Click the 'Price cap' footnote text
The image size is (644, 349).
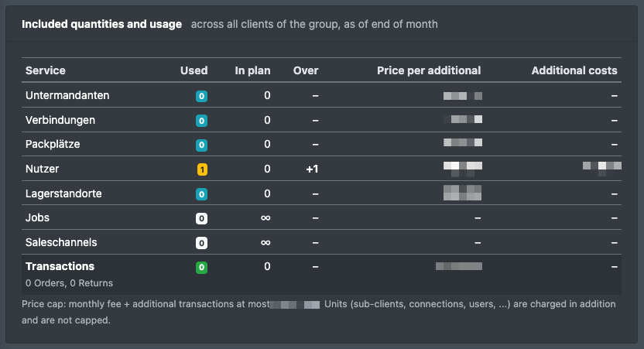coord(319,312)
